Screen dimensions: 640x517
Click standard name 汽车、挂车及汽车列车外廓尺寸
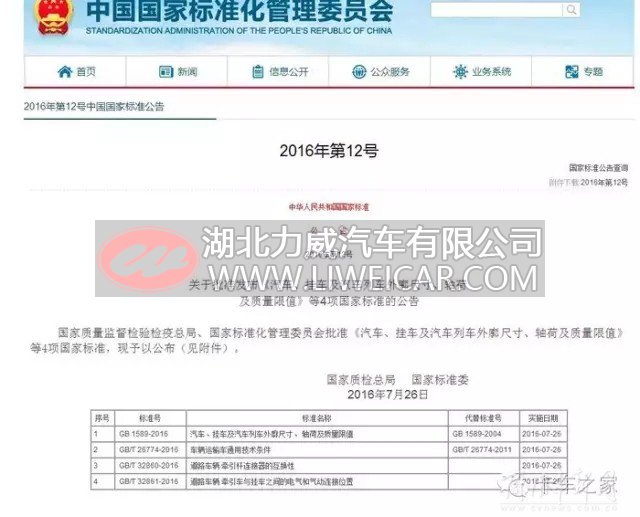(244, 434)
